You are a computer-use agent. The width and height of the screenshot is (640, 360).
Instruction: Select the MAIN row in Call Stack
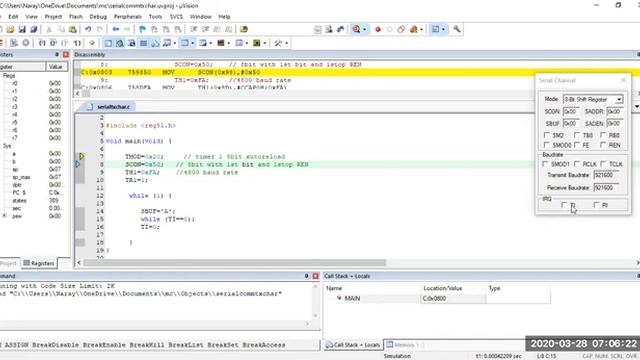[437, 298]
